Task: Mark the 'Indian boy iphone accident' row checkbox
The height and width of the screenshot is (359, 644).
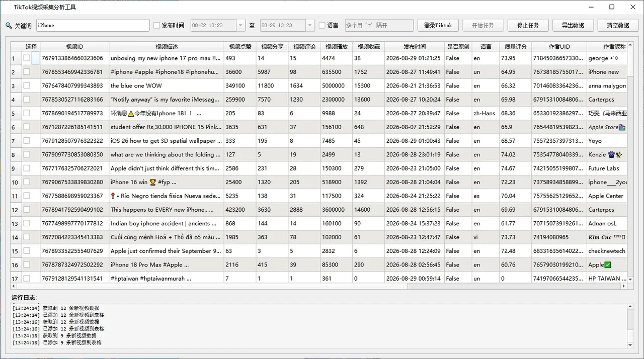Action: [27, 223]
